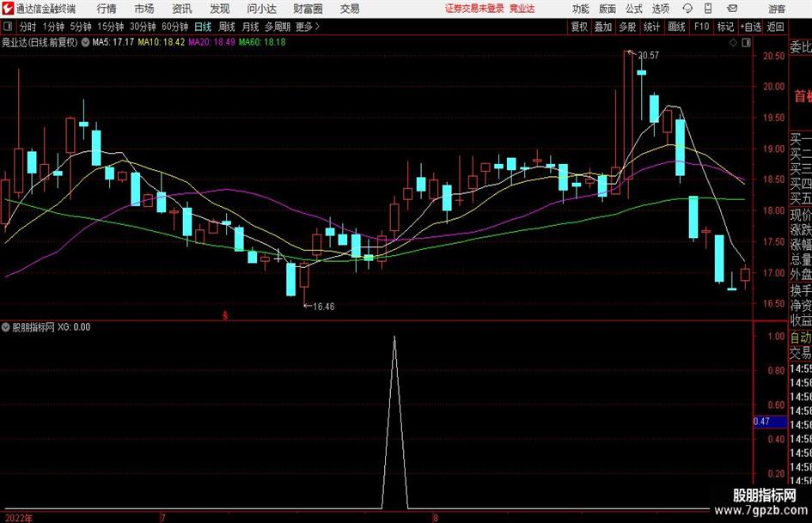Image resolution: width=812 pixels, height=523 pixels.
Task: Click the XG: 0.00 indicator value
Action: [x=74, y=327]
